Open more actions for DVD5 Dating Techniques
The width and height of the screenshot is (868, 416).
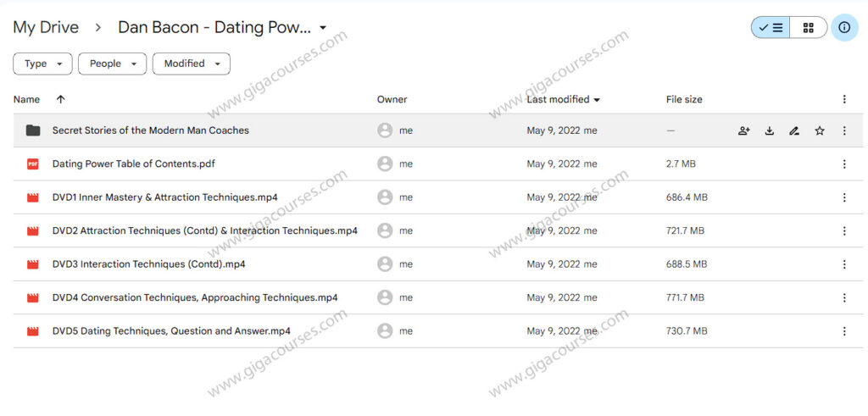[844, 331]
